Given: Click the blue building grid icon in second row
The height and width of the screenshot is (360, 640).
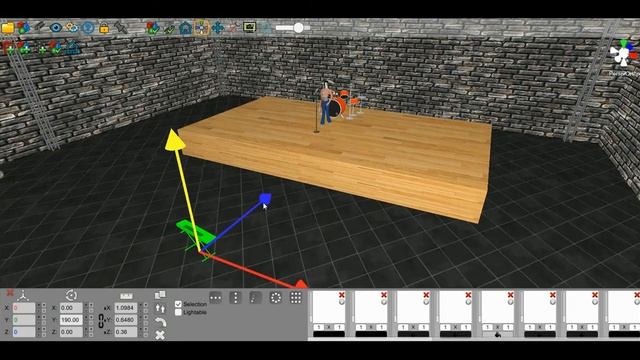Looking at the screenshot, I should 72,48.
